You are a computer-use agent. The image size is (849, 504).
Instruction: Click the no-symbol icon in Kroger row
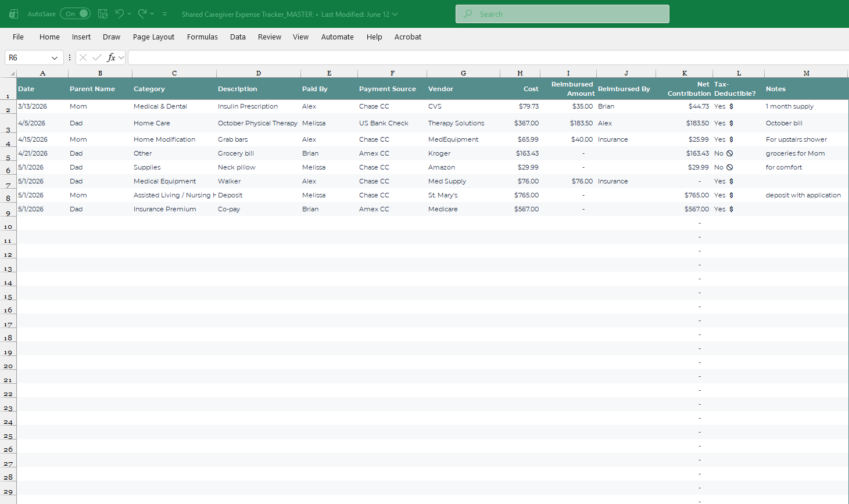[x=730, y=153]
